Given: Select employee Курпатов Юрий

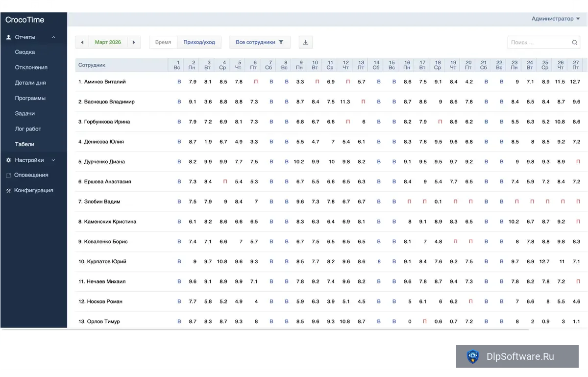Looking at the screenshot, I should coord(102,262).
